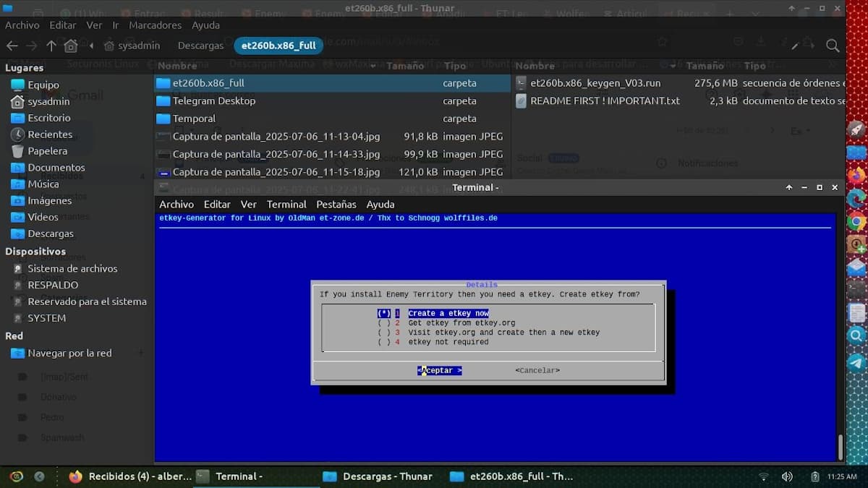
Task: Select Captura de pantalla 11-14-33.jpg file
Action: pos(333,154)
